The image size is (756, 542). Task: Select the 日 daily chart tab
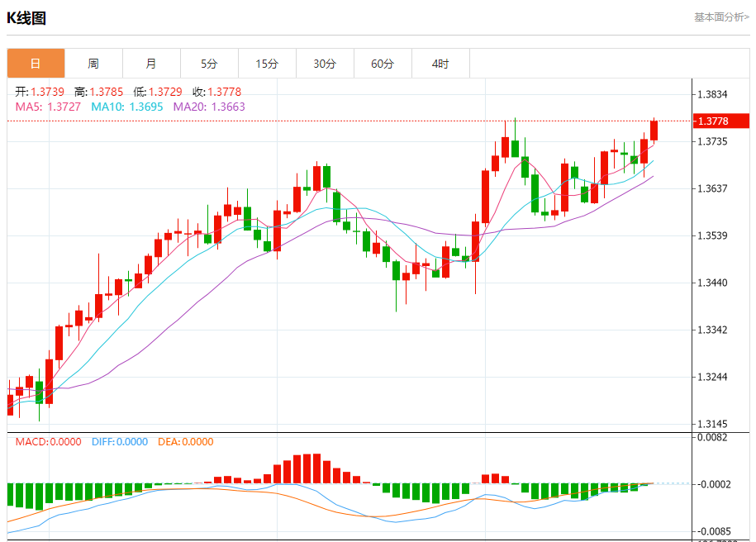36,64
